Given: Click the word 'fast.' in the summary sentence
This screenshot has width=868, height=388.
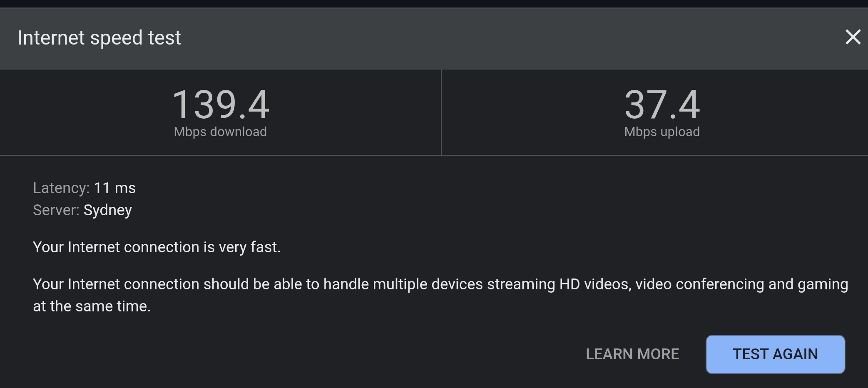Looking at the screenshot, I should tap(266, 247).
